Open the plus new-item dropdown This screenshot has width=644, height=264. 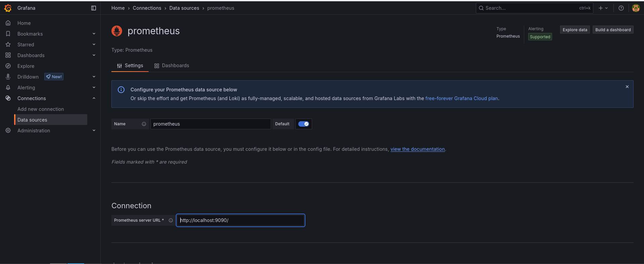click(x=603, y=8)
